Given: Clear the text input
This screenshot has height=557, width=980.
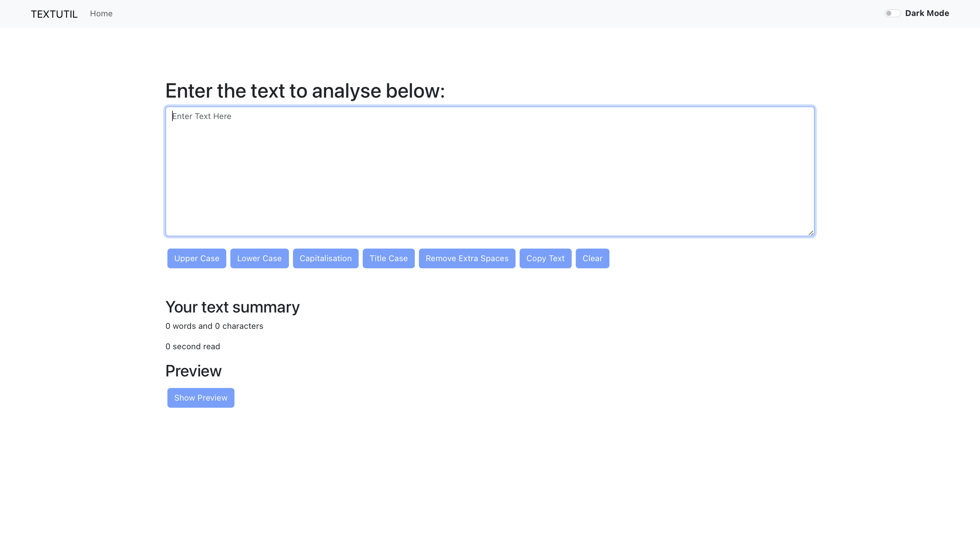Looking at the screenshot, I should coord(592,258).
